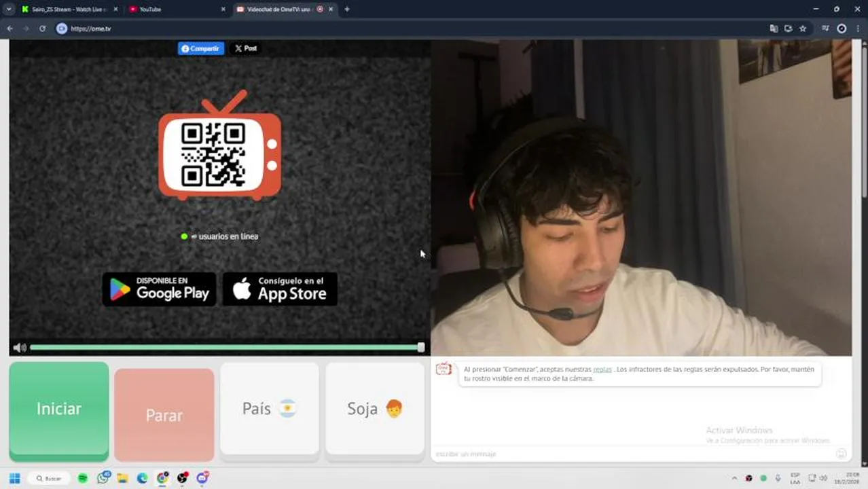Open the tab search dropdown arrow

point(9,10)
